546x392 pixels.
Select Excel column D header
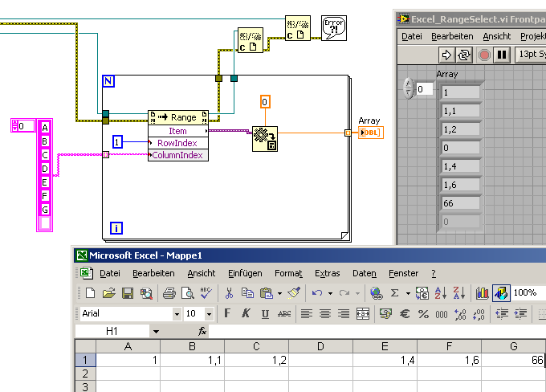320,346
